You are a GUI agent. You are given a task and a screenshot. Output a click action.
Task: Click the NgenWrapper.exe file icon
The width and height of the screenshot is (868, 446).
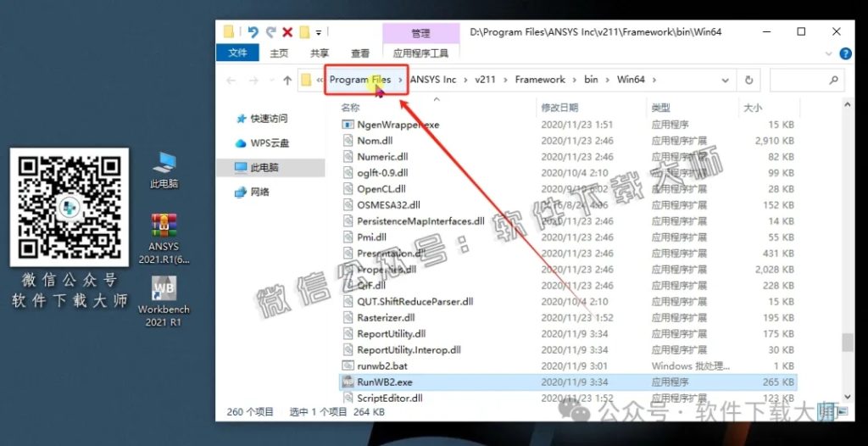(348, 125)
